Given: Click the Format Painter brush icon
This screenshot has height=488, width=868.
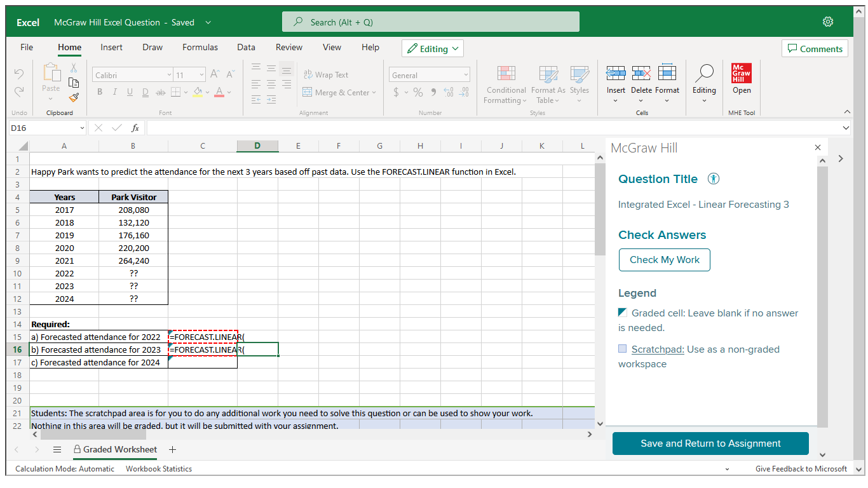Looking at the screenshot, I should [x=74, y=97].
